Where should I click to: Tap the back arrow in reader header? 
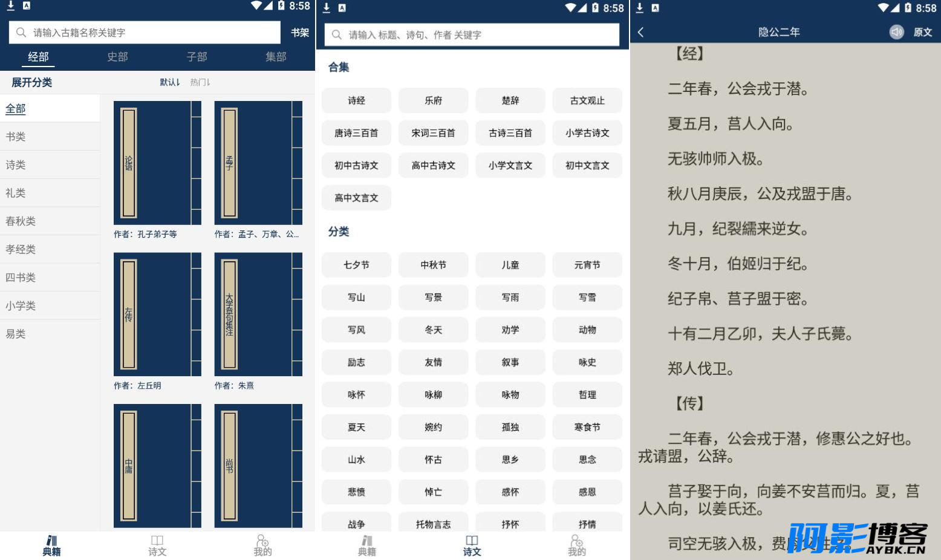(641, 33)
